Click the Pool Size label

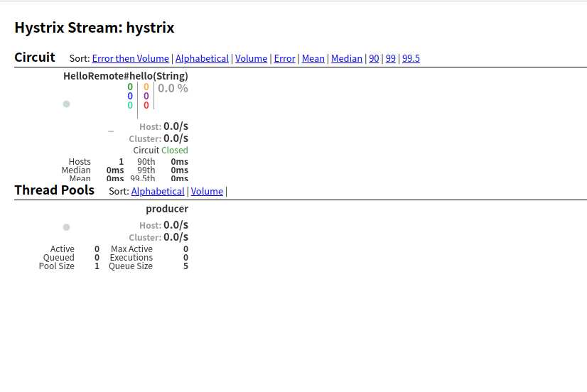(57, 266)
